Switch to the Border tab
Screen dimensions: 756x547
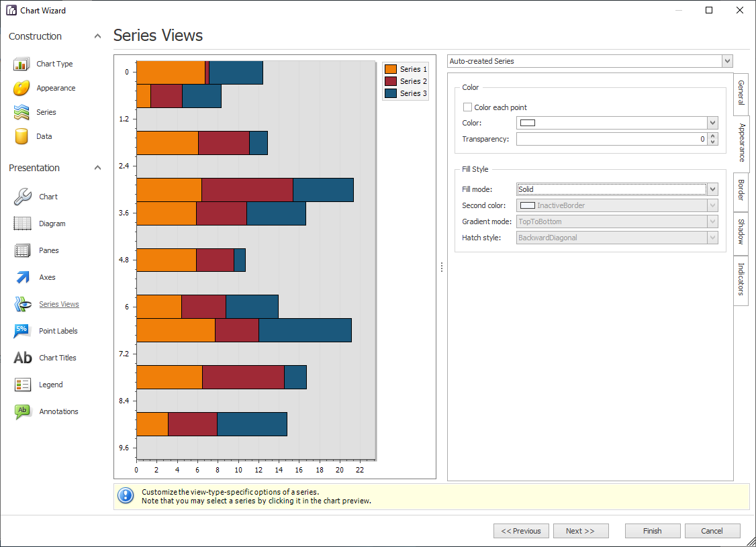[741, 191]
